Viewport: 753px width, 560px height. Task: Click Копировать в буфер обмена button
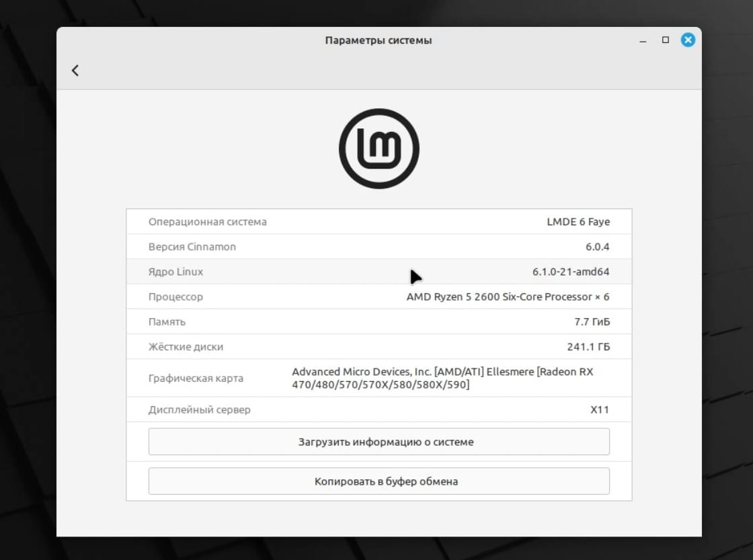point(379,481)
